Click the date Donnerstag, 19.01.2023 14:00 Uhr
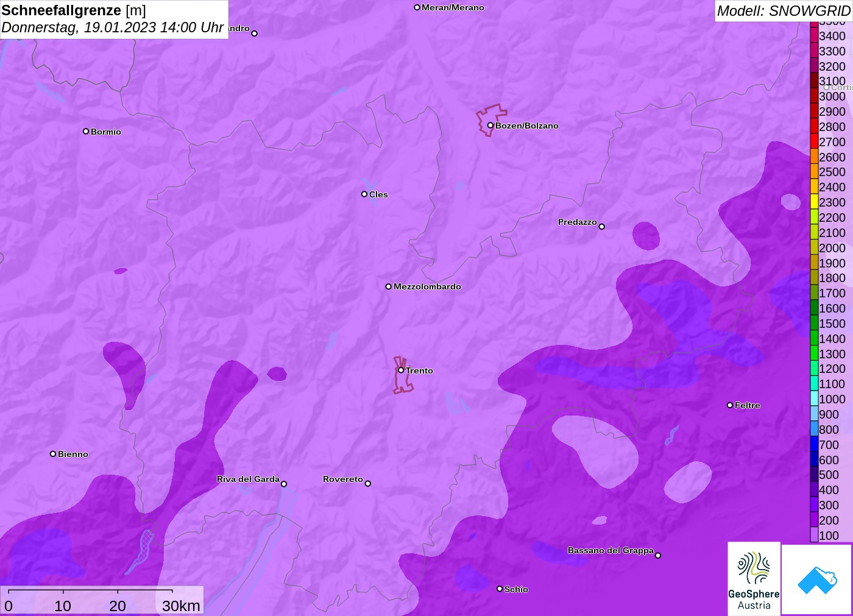Image resolution: width=853 pixels, height=616 pixels. (x=113, y=27)
